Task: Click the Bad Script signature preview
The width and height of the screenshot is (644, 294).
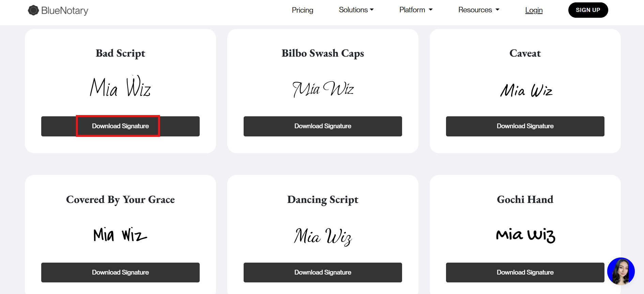Action: tap(120, 87)
